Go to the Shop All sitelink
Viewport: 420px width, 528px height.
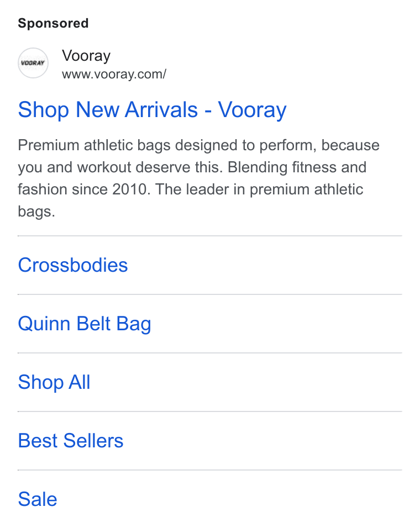pyautogui.click(x=54, y=383)
